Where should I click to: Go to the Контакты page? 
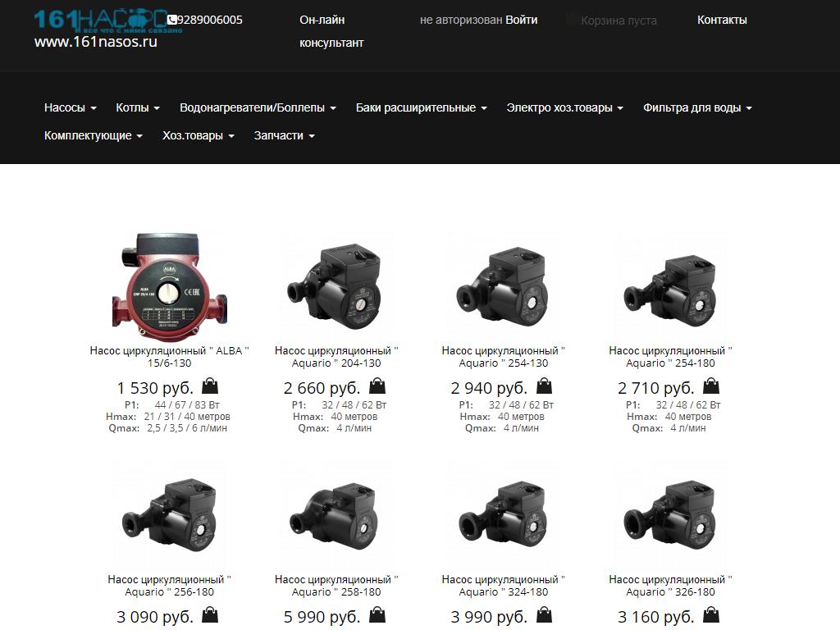click(x=722, y=20)
